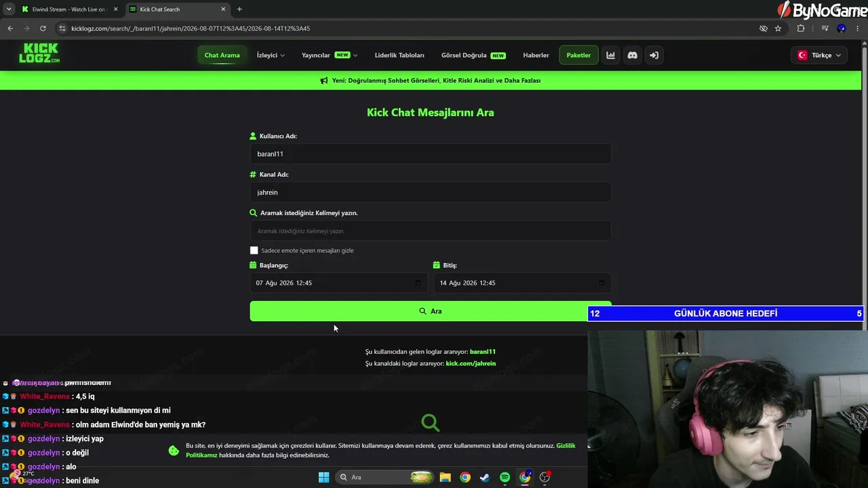Click the Başlangıç date field

(338, 283)
